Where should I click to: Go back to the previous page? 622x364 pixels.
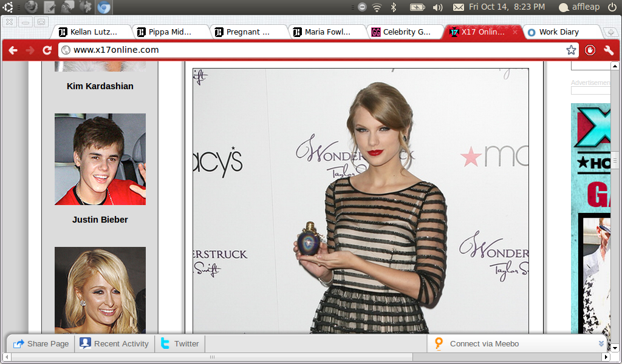click(x=13, y=50)
